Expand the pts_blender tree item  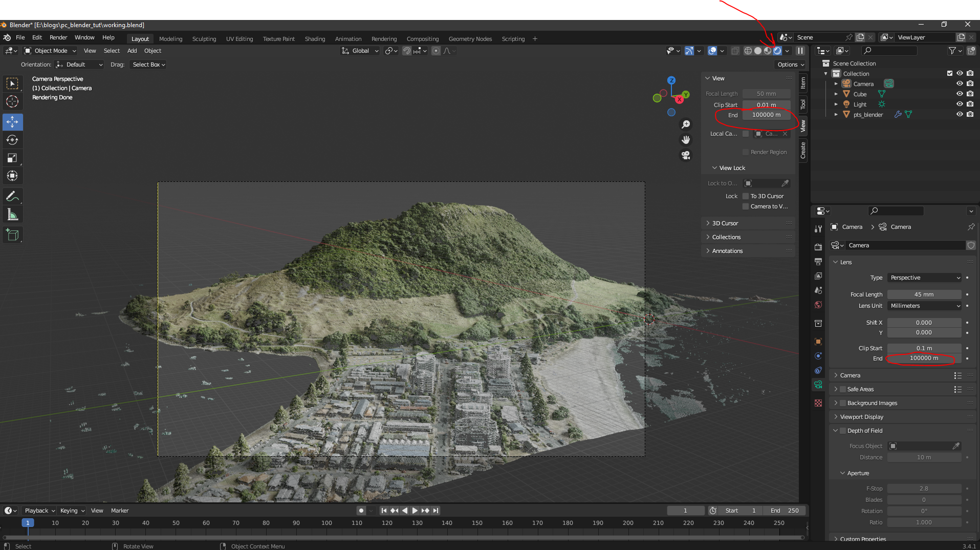coord(836,115)
